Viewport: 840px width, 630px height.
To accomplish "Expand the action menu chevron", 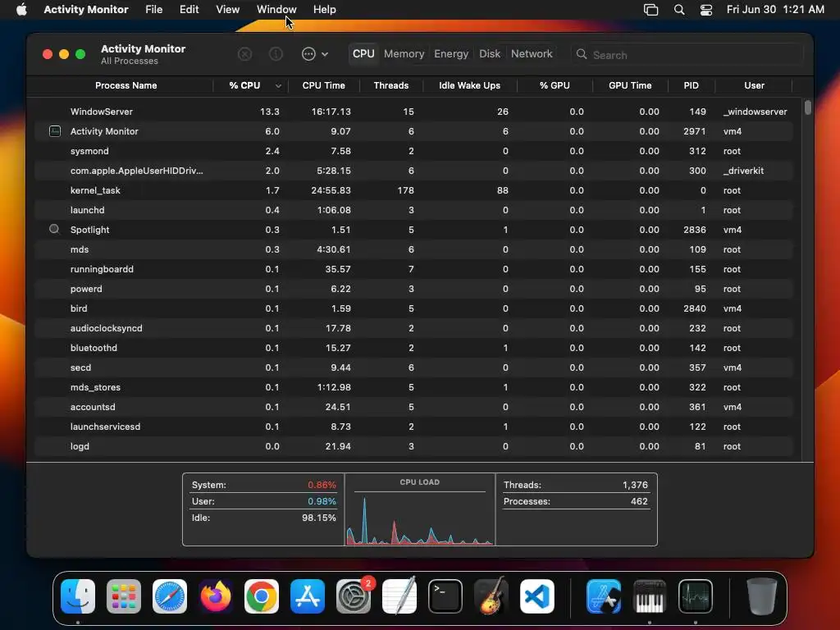I will click(x=325, y=54).
